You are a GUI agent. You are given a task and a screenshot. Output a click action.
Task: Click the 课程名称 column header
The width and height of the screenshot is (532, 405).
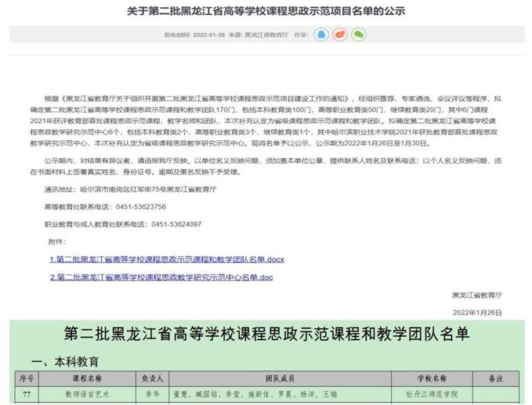click(88, 378)
